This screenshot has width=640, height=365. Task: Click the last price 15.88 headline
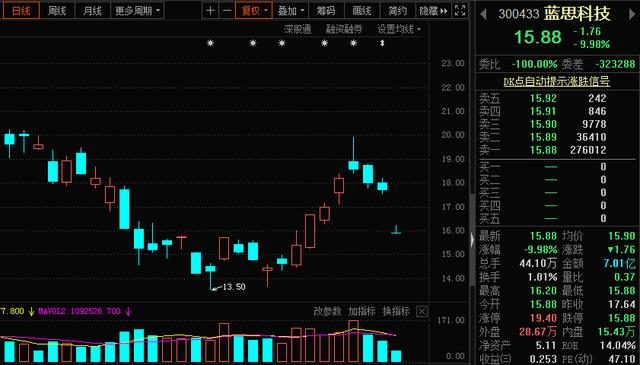point(538,37)
